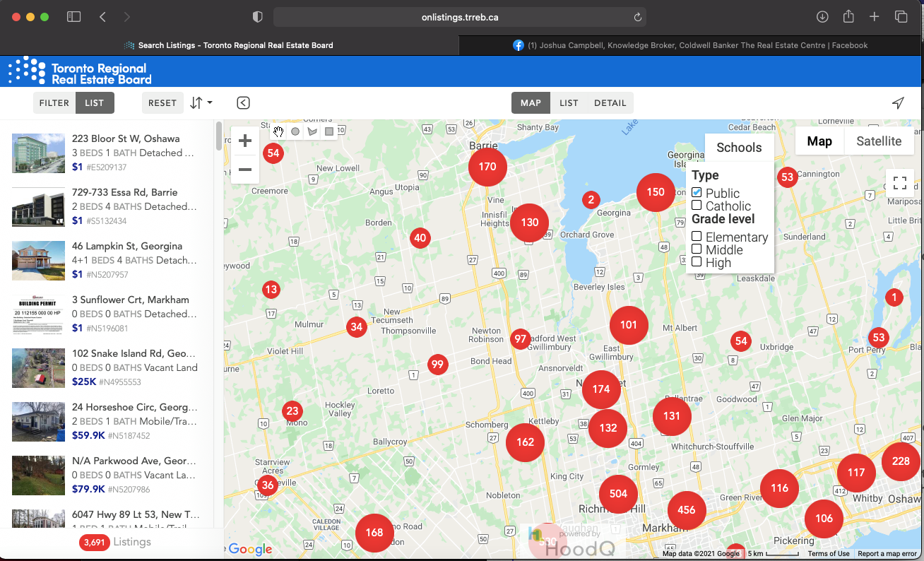Click the Toronto Regional Real Estate Board logo
Screen dimensions: 924x561
80,71
